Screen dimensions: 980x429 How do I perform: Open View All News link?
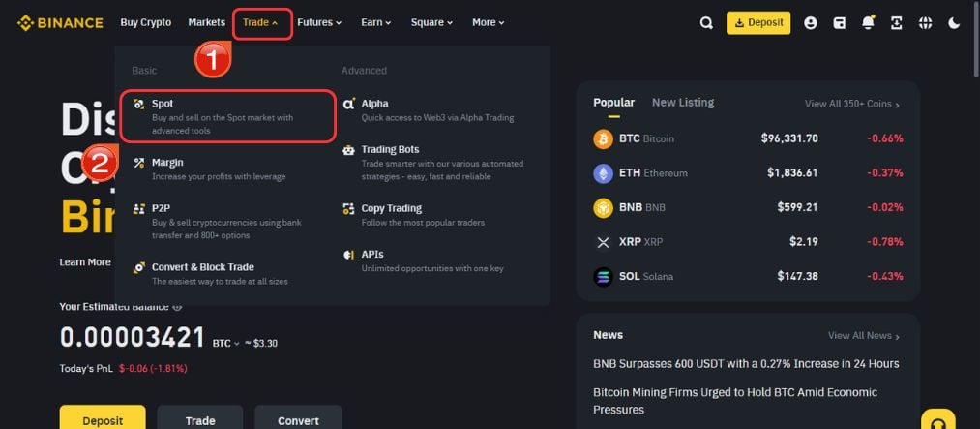[x=864, y=336]
